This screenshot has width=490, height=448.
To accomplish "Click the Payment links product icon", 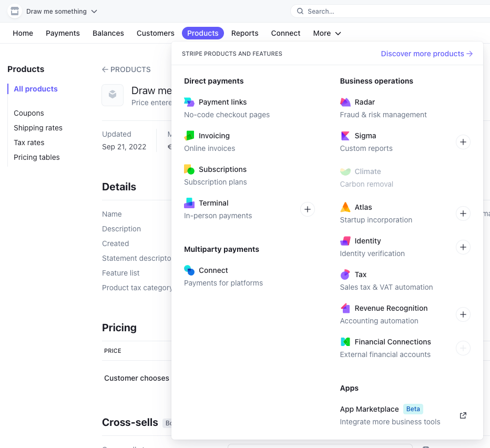I will 189,102.
